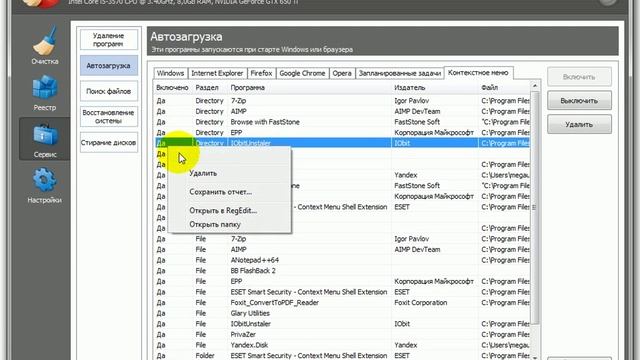Select the File AIMP row
Image resolution: width=640 pixels, height=360 pixels.
[x=342, y=249]
